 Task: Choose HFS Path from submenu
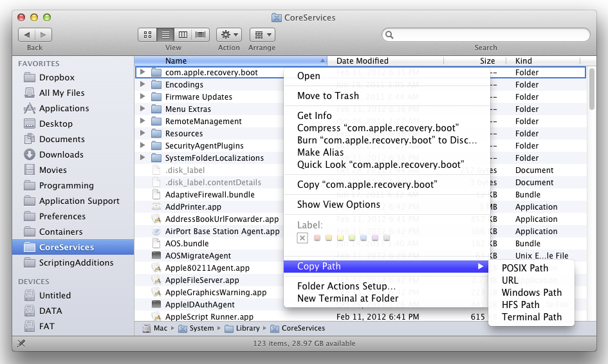click(531, 305)
